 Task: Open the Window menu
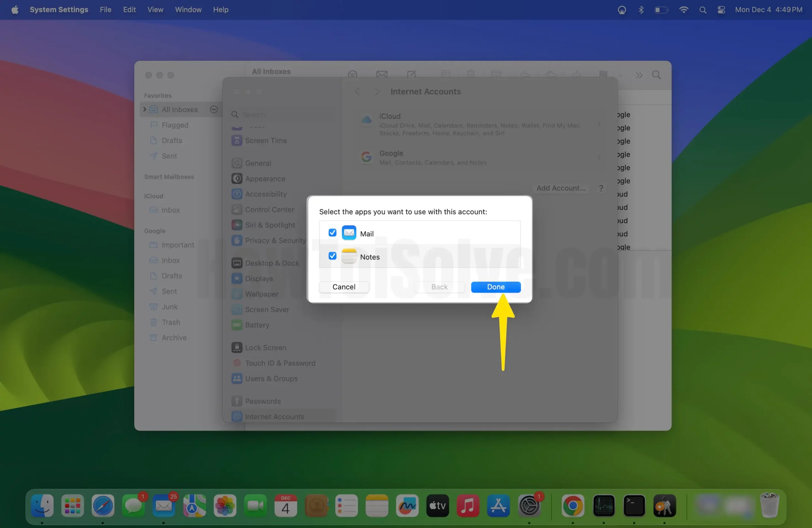pos(188,10)
